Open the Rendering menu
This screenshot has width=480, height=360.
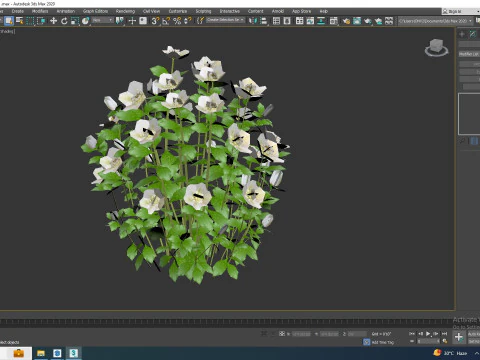pos(125,11)
